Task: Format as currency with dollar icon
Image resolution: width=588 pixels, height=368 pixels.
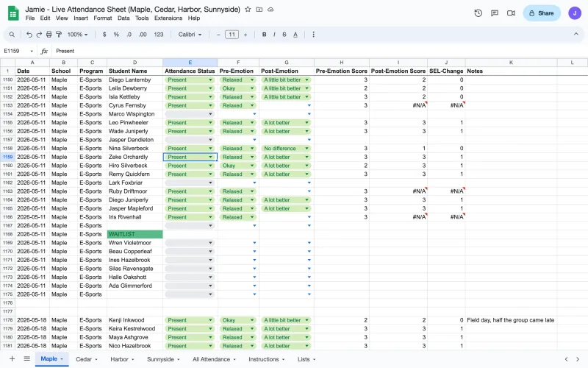Action: point(104,35)
